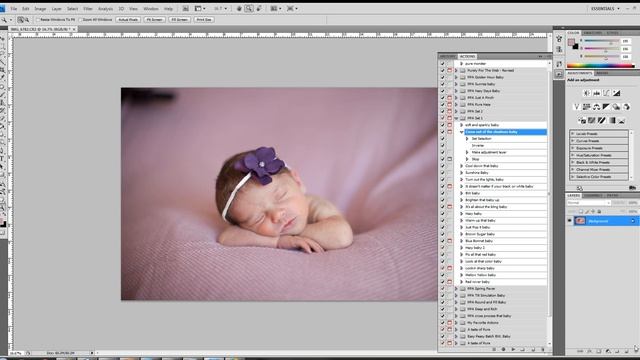
Task: Click the Posterize adjustment icon
Action: (x=591, y=120)
